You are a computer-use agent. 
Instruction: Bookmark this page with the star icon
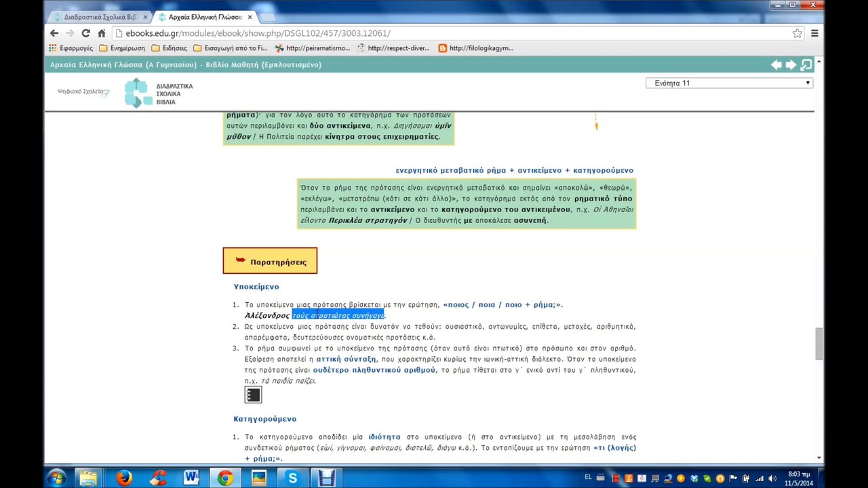[797, 33]
